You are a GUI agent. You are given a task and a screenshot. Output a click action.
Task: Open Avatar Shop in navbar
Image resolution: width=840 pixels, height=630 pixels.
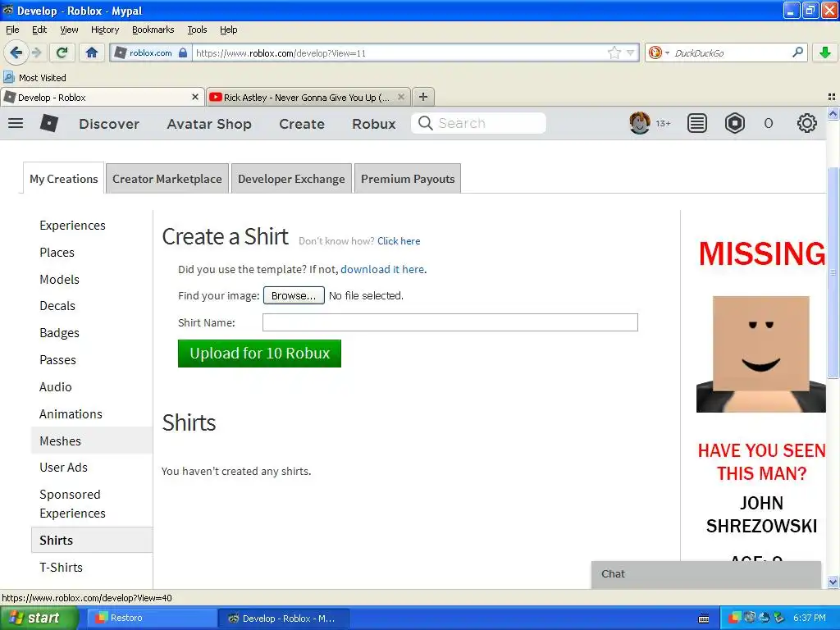click(x=209, y=124)
